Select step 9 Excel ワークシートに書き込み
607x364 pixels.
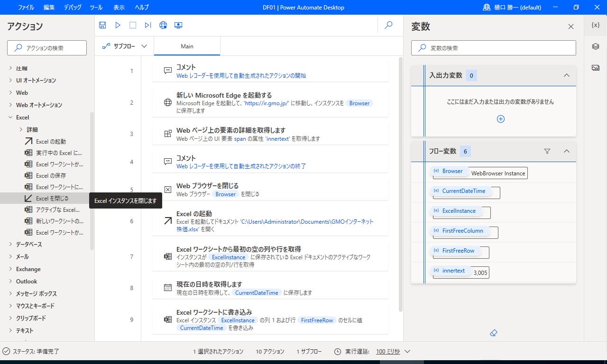pyautogui.click(x=270, y=319)
